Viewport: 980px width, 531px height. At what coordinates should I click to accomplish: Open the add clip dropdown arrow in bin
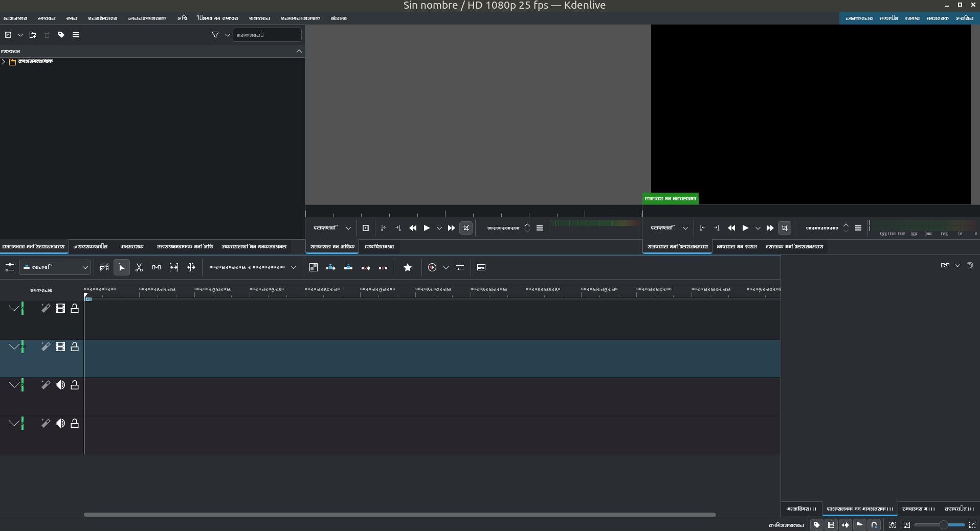[20, 35]
